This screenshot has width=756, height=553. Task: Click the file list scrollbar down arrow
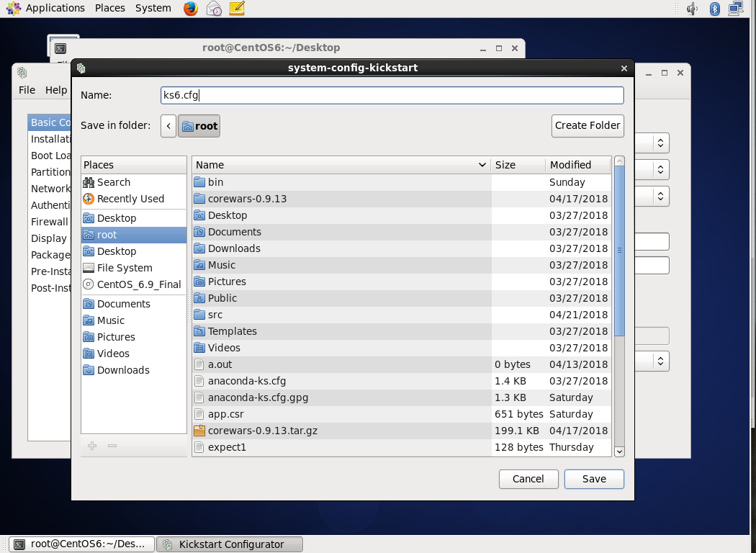(619, 451)
